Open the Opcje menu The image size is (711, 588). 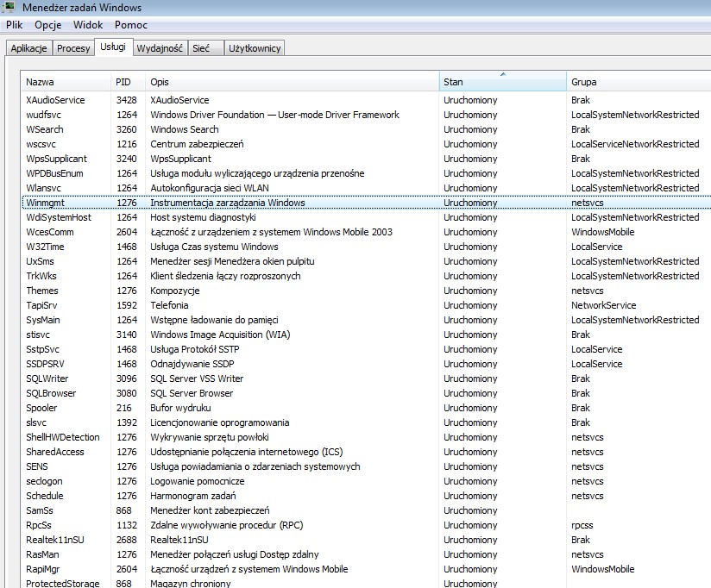pos(48,25)
